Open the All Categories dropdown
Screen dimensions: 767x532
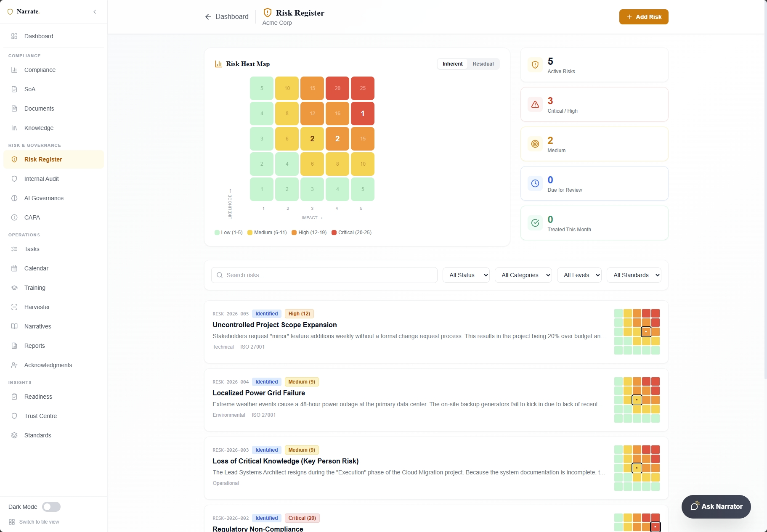(523, 275)
